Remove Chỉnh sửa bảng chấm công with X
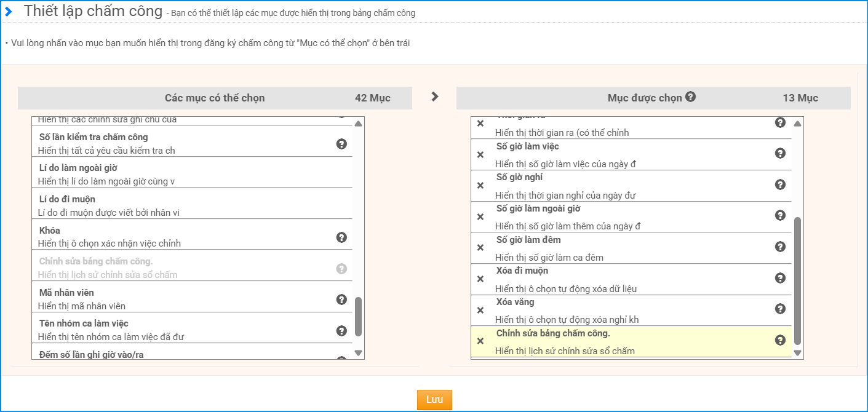Screen dimensions: 868x412 (x=480, y=341)
